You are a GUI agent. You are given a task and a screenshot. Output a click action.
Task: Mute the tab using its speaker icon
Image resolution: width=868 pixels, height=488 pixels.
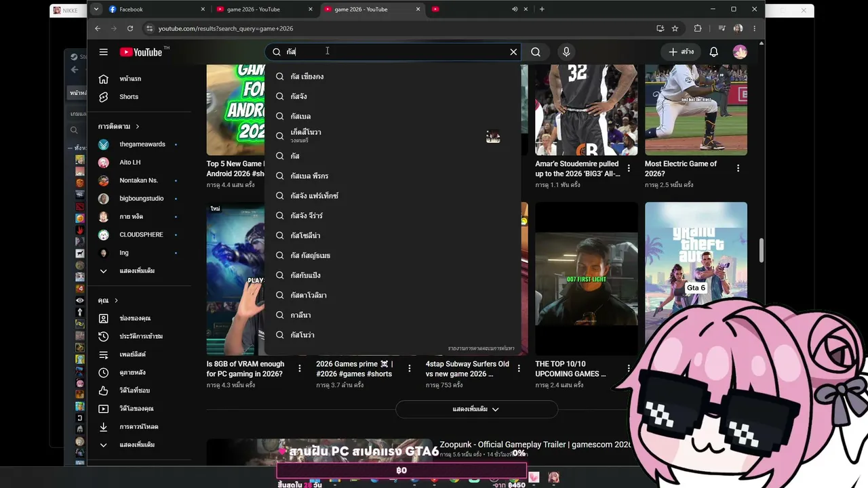(515, 9)
